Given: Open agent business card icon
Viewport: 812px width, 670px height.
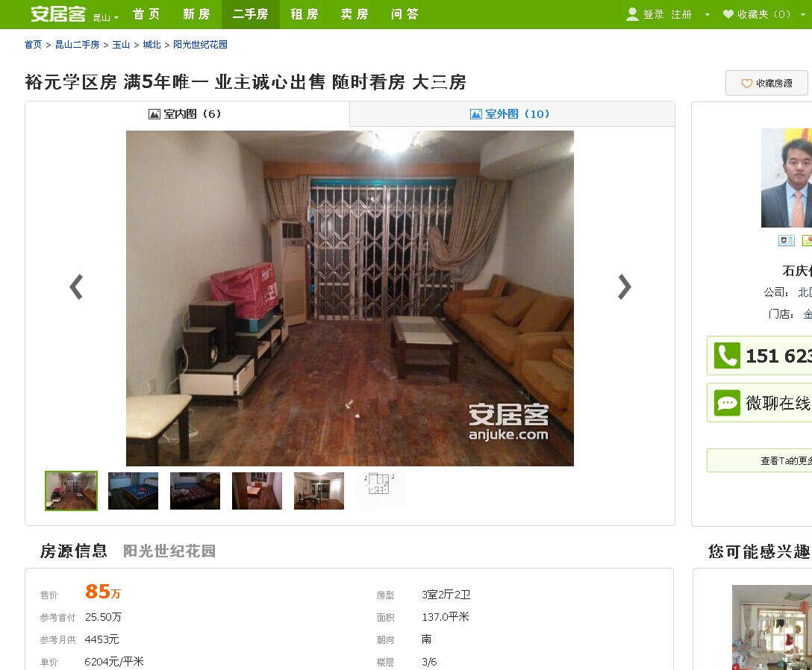Looking at the screenshot, I should (787, 240).
